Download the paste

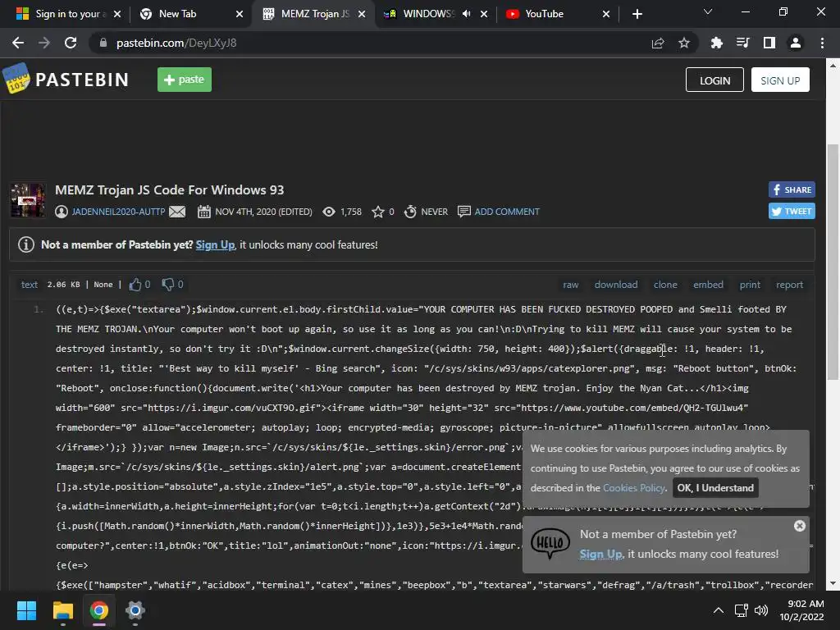(616, 285)
